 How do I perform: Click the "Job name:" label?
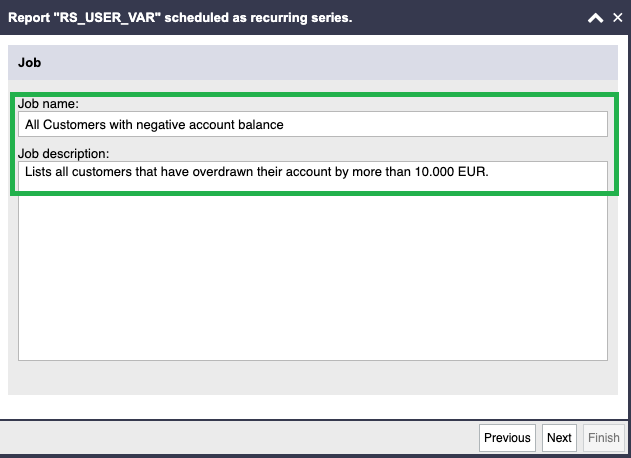(x=48, y=104)
